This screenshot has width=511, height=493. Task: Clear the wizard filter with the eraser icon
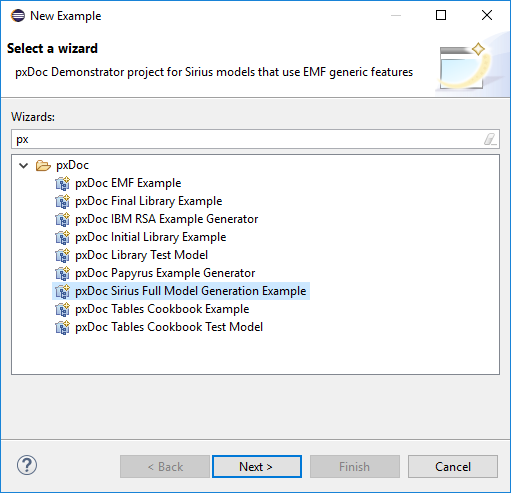(490, 139)
